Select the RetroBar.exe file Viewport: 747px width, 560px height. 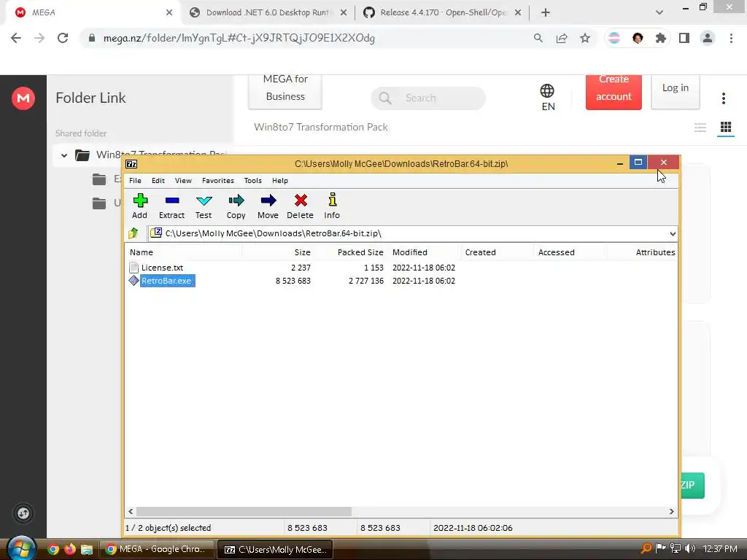pos(162,281)
